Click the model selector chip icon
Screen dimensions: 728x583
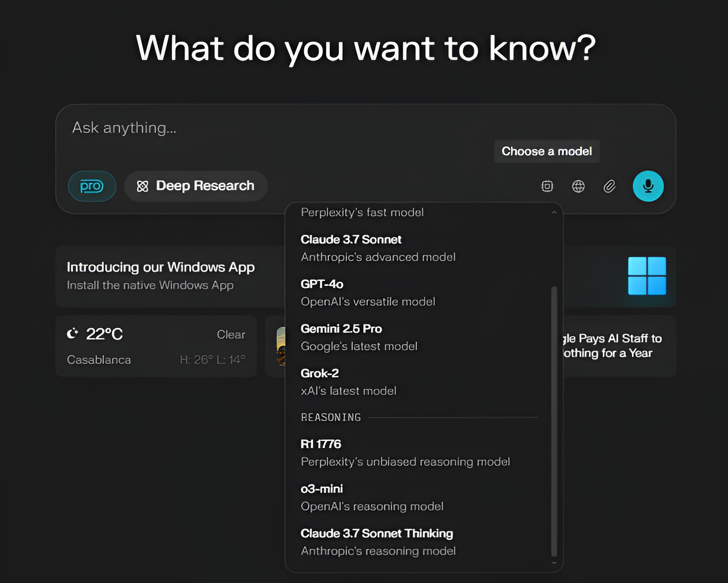[x=547, y=186]
